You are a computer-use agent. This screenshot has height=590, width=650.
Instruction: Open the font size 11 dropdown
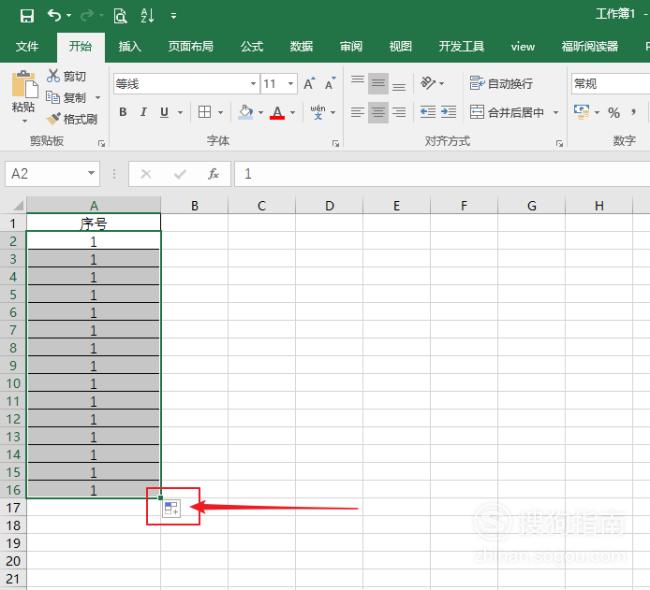coord(291,84)
